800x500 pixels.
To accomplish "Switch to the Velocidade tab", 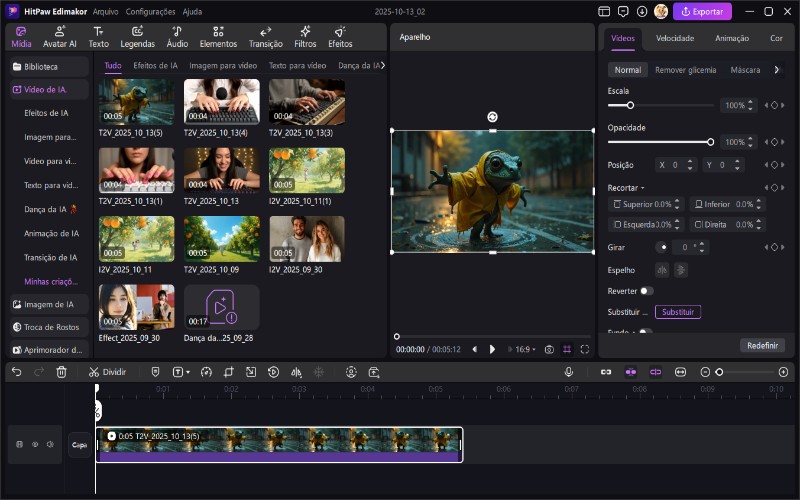I will 675,38.
